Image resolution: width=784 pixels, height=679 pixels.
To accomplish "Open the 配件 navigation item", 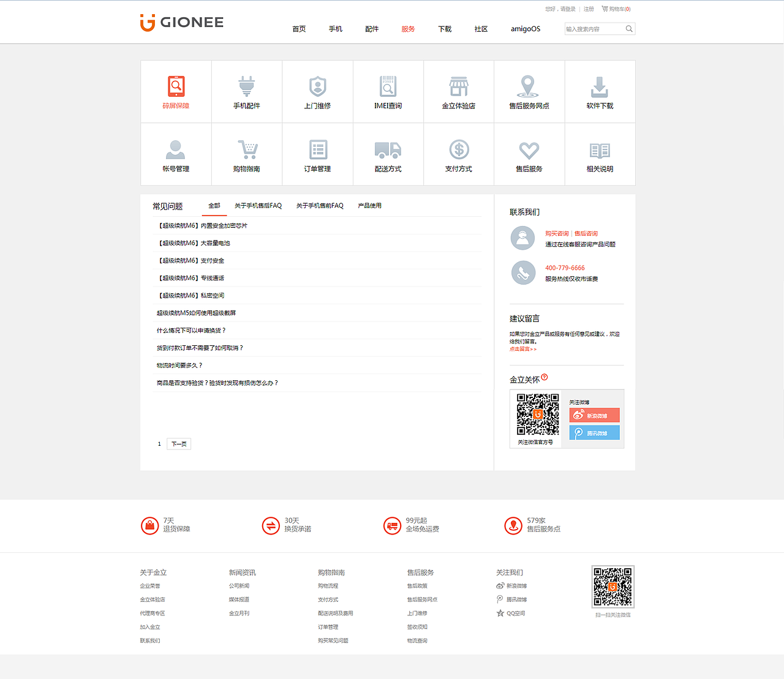I will [372, 29].
